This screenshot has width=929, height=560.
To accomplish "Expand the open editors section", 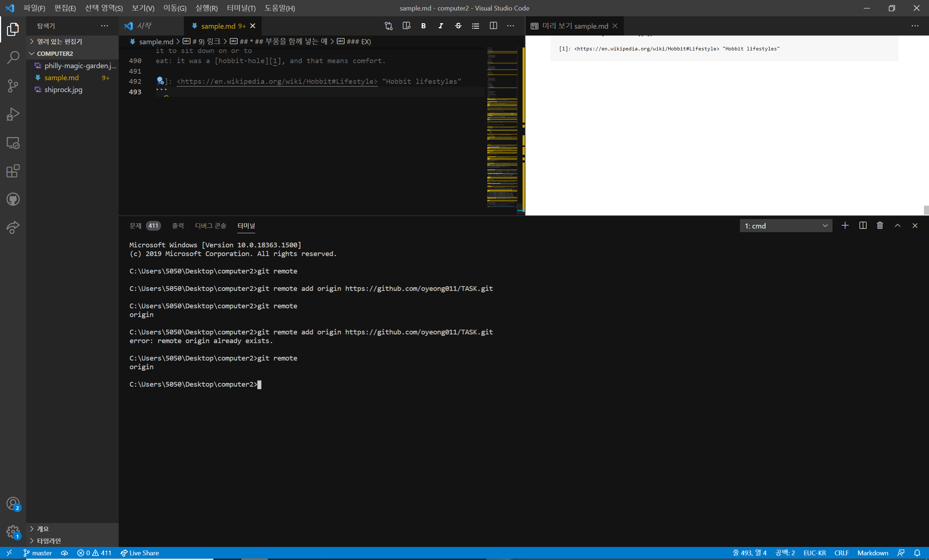I will pos(72,41).
